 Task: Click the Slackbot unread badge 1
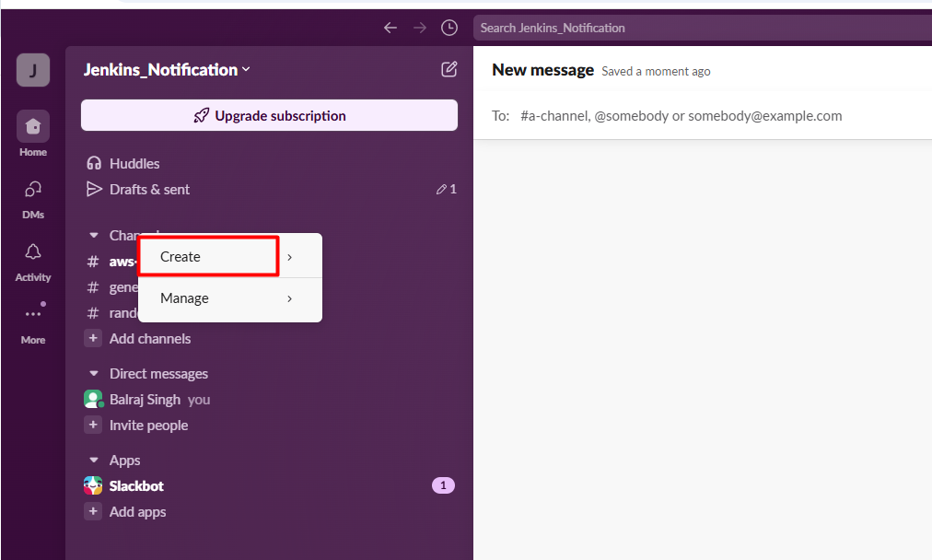[x=443, y=485]
